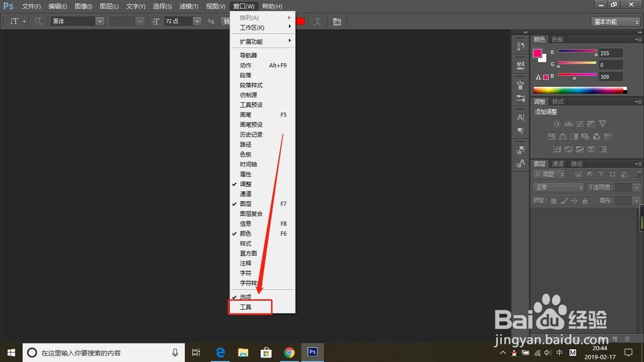Toggle lock position
This screenshot has width=644, height=362.
574,200
